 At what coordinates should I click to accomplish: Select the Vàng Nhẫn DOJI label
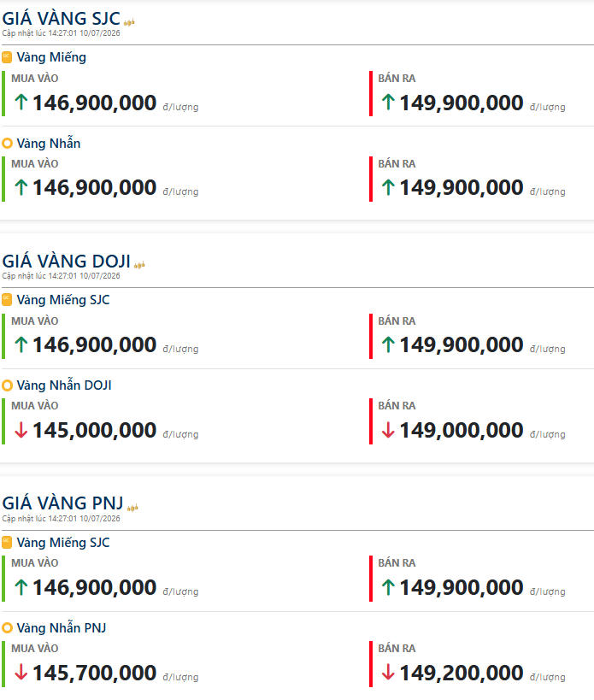pyautogui.click(x=64, y=385)
